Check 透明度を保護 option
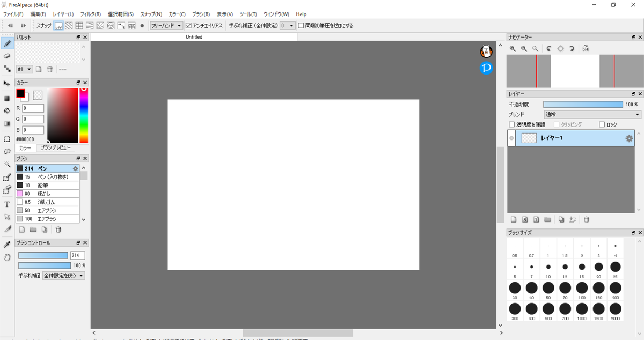Image resolution: width=644 pixels, height=340 pixels. click(511, 124)
